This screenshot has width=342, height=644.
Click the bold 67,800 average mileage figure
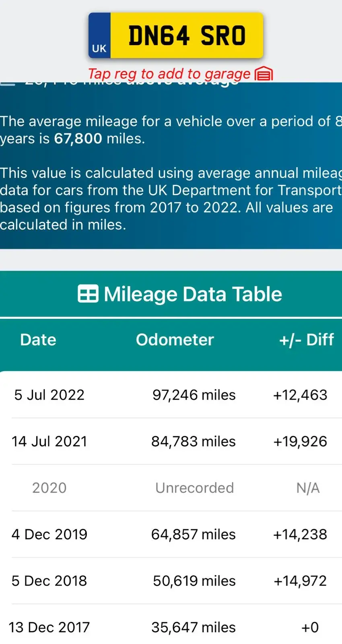tap(78, 138)
